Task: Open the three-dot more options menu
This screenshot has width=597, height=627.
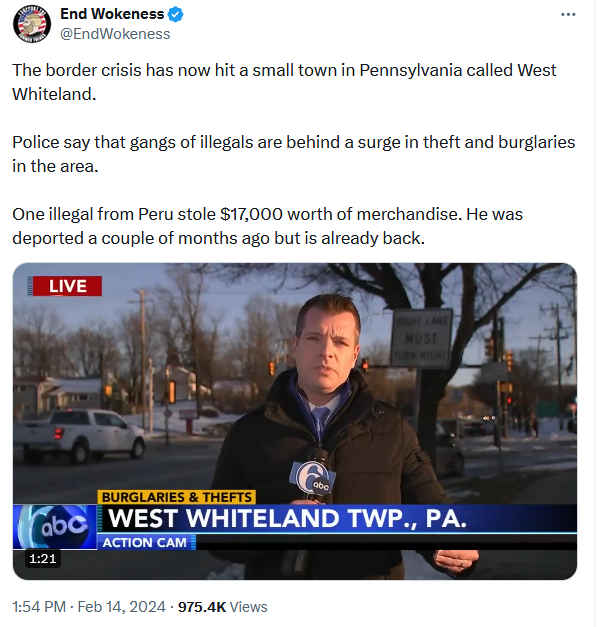Action: tap(568, 14)
